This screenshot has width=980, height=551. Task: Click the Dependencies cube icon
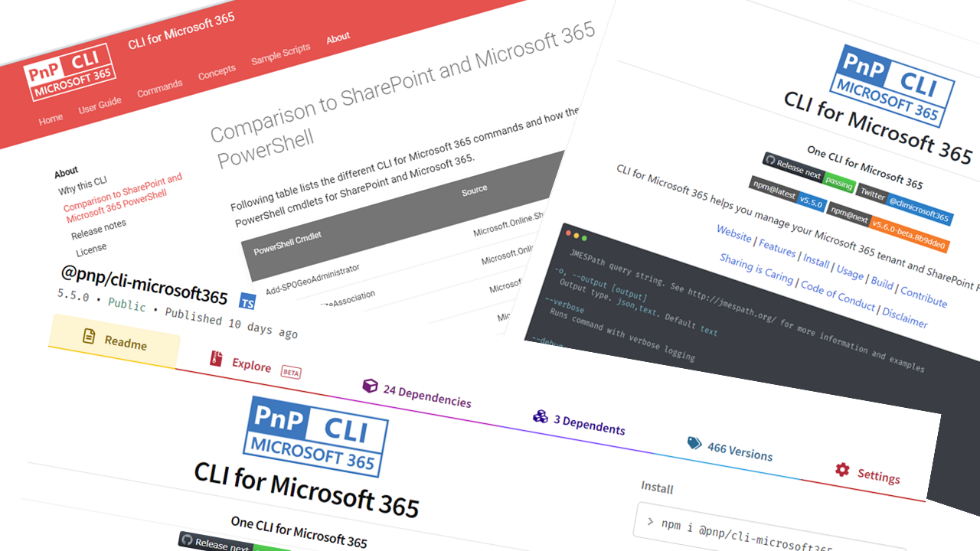point(370,386)
